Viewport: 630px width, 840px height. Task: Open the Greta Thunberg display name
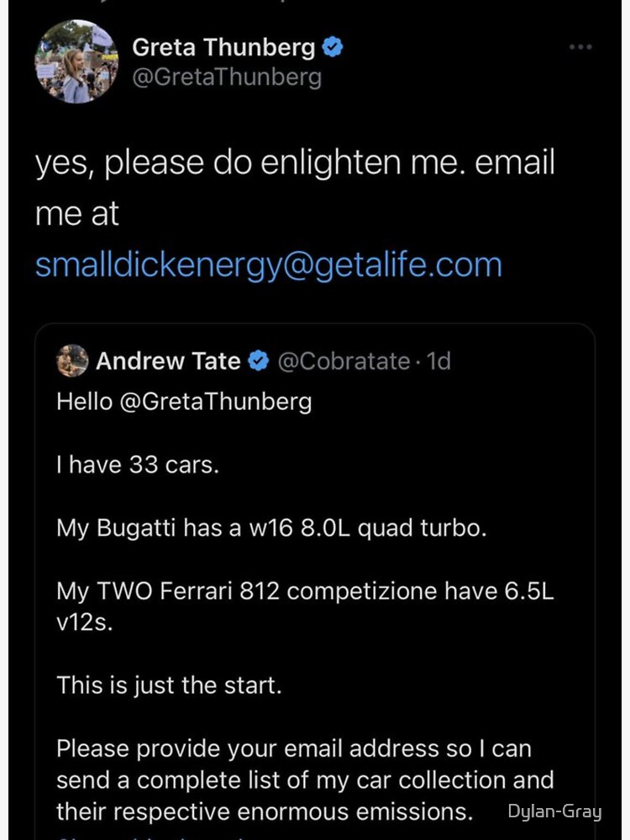(223, 48)
